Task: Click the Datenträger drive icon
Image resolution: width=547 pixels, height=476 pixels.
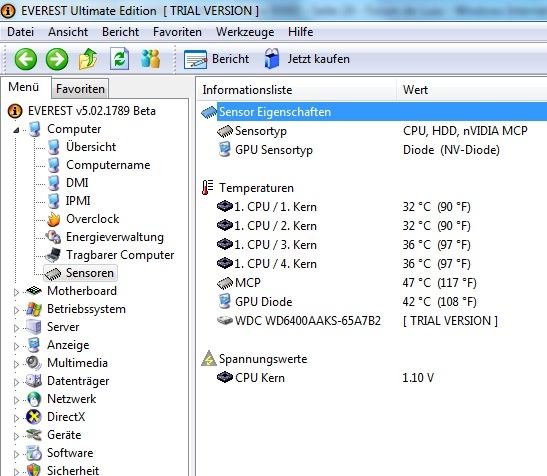Action: pyautogui.click(x=34, y=381)
